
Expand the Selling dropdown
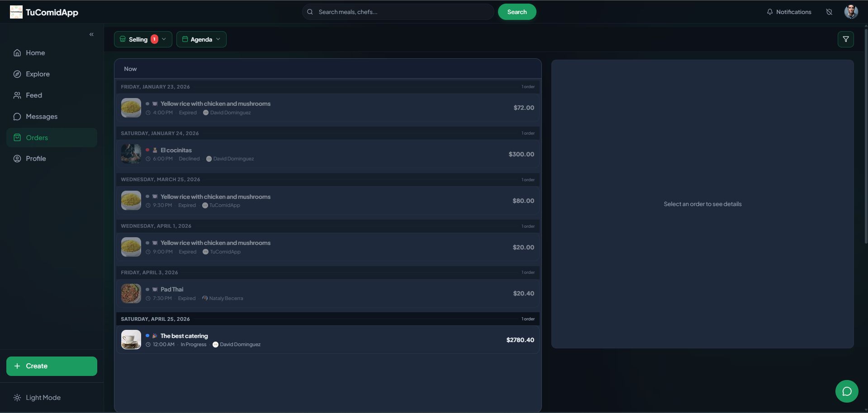(x=142, y=39)
